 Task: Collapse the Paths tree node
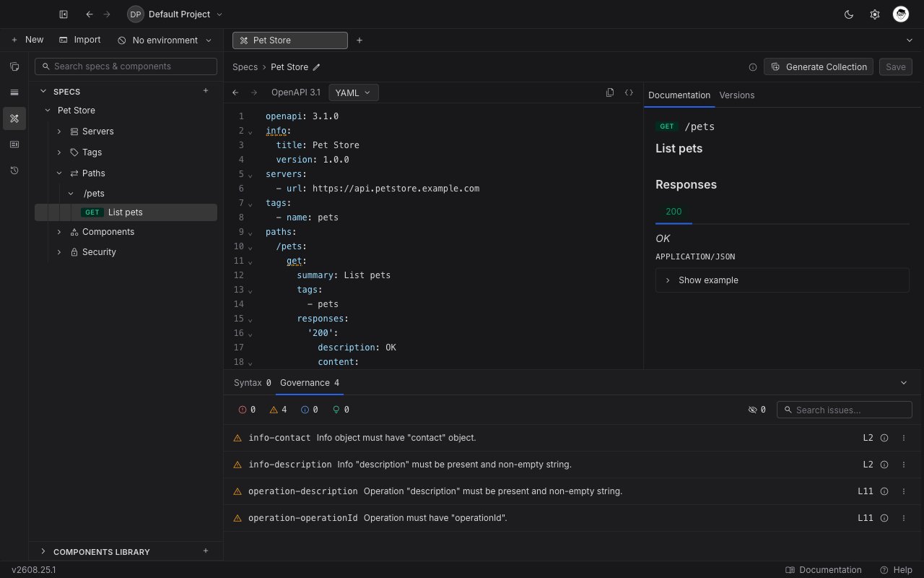(x=59, y=173)
